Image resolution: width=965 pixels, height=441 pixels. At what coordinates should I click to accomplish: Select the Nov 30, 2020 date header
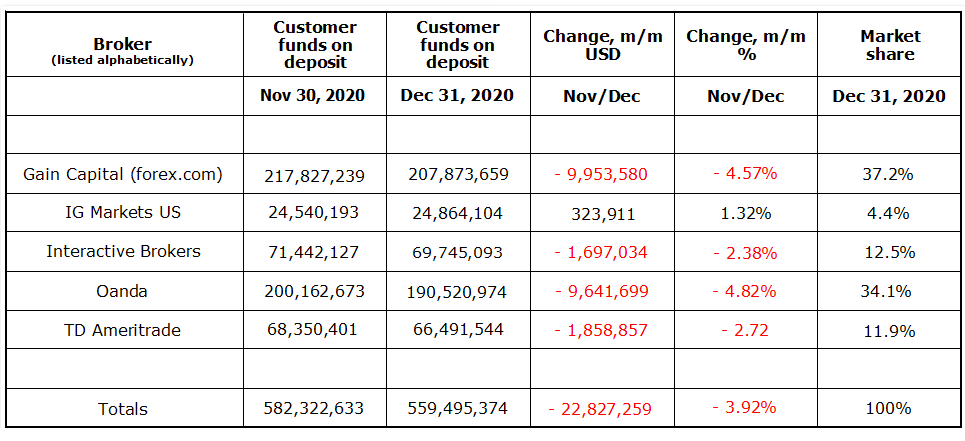[x=315, y=96]
